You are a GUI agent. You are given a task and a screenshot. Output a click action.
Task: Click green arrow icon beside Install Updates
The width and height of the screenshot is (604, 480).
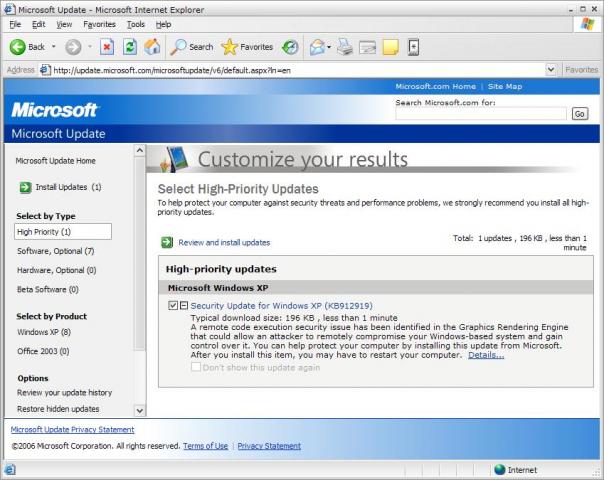[x=25, y=188]
